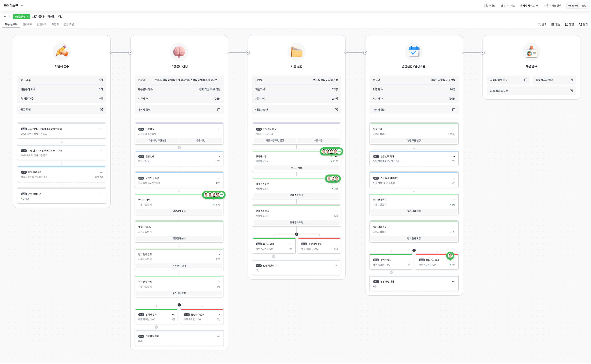Viewport: 591px width, 364px height.
Task: Click the back arrow next to status badge
Action: point(5,17)
